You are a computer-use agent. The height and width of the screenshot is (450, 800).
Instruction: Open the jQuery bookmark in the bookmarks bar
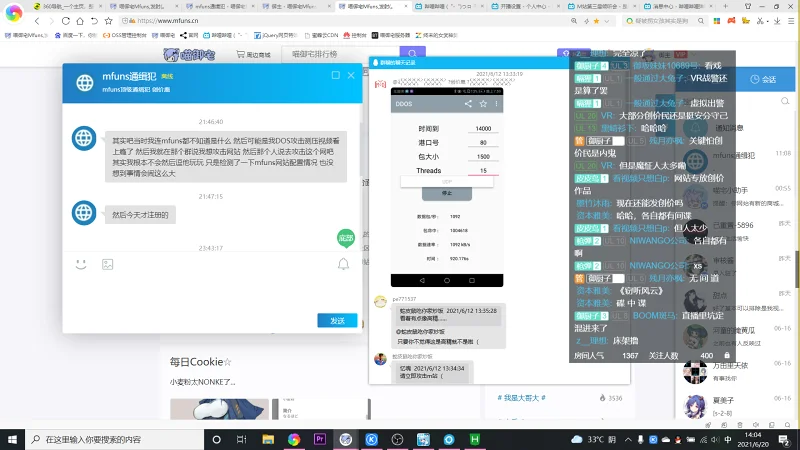(276, 35)
